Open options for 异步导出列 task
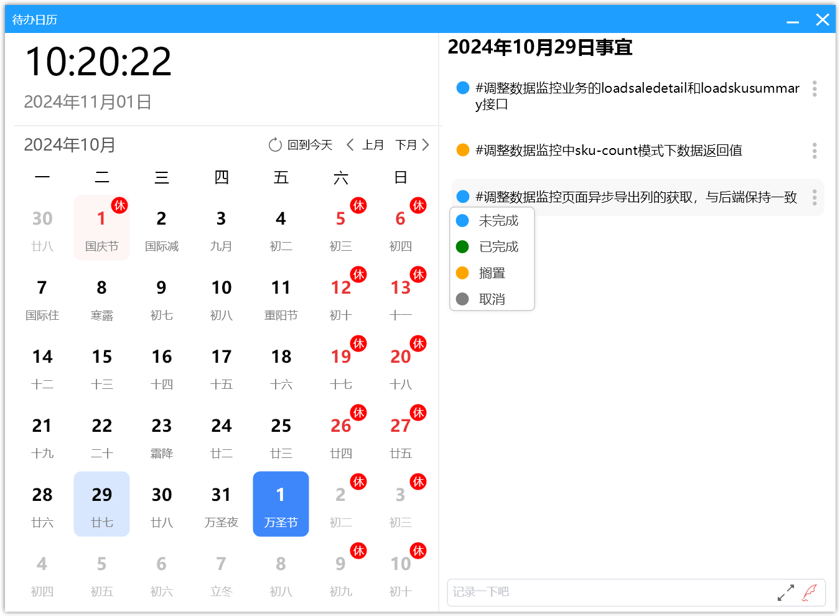 (x=814, y=198)
